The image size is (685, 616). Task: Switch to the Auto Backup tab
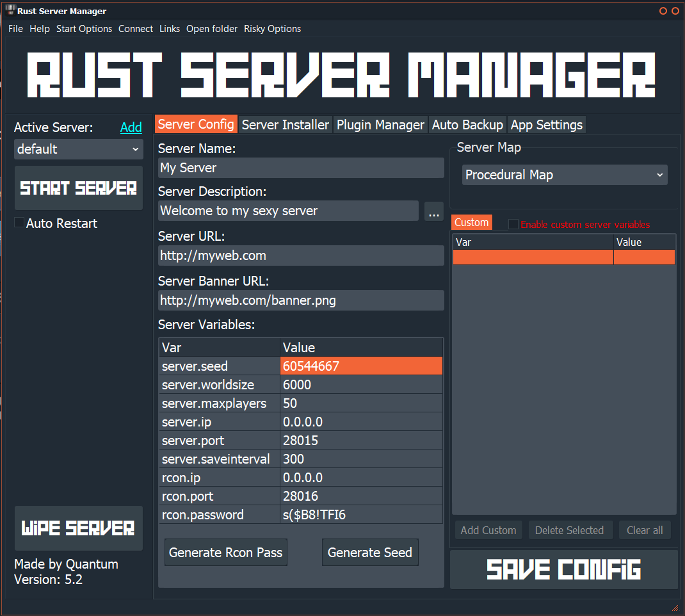[467, 125]
